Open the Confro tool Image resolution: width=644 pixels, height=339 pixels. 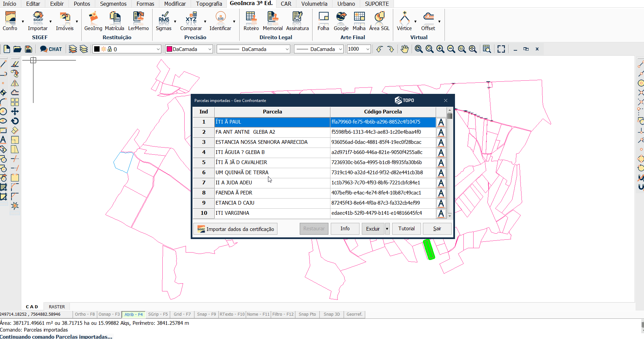(10, 21)
